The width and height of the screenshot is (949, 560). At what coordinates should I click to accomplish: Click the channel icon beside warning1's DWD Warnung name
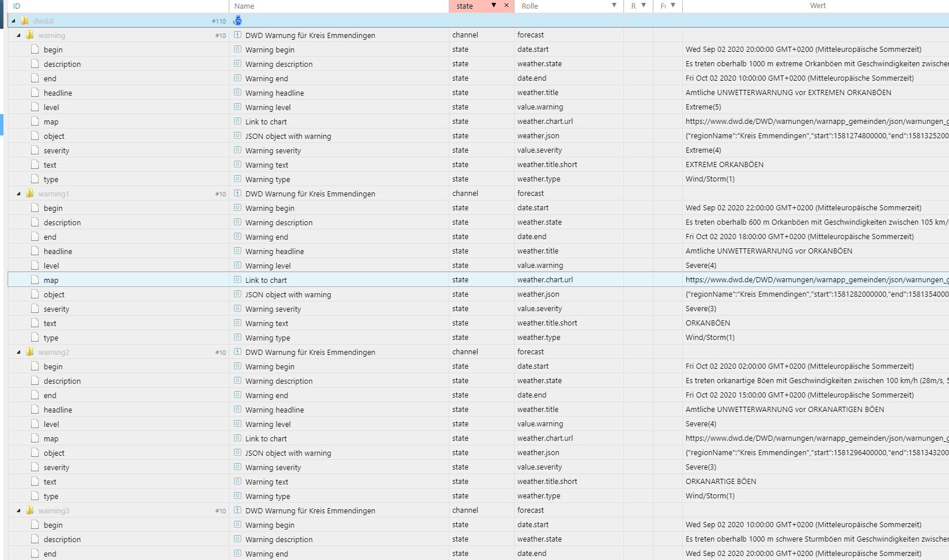[237, 194]
